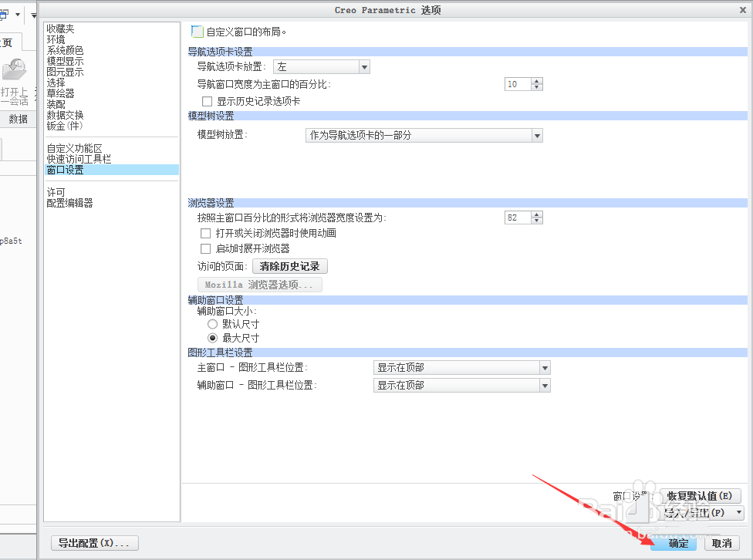Open 草绘器 options category
Viewport: 753px width, 560px height.
(x=60, y=93)
